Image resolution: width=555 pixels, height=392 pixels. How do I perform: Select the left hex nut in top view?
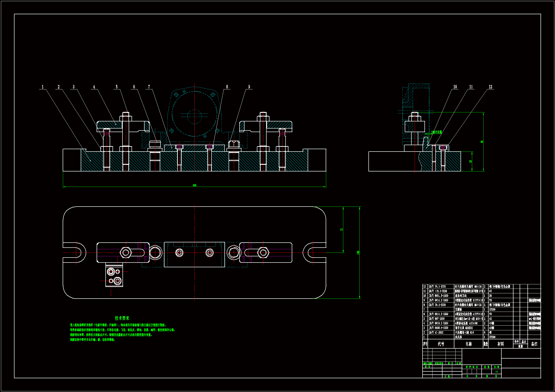coord(126,253)
